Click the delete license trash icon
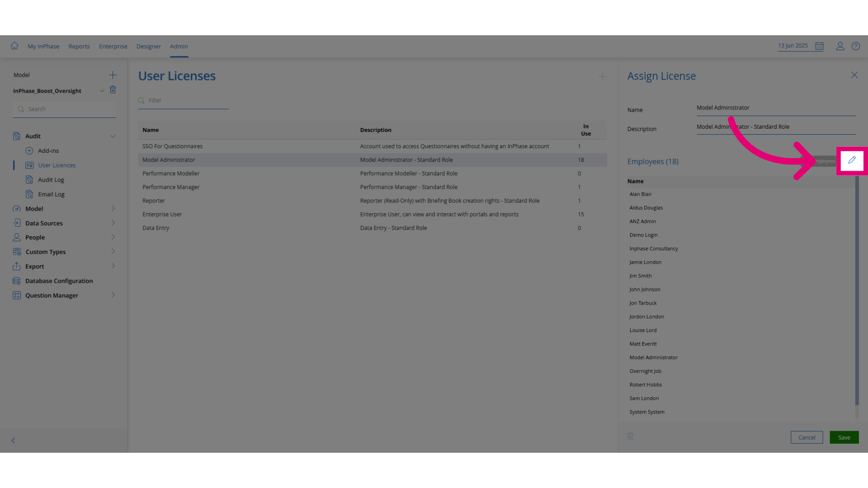 pos(631,436)
